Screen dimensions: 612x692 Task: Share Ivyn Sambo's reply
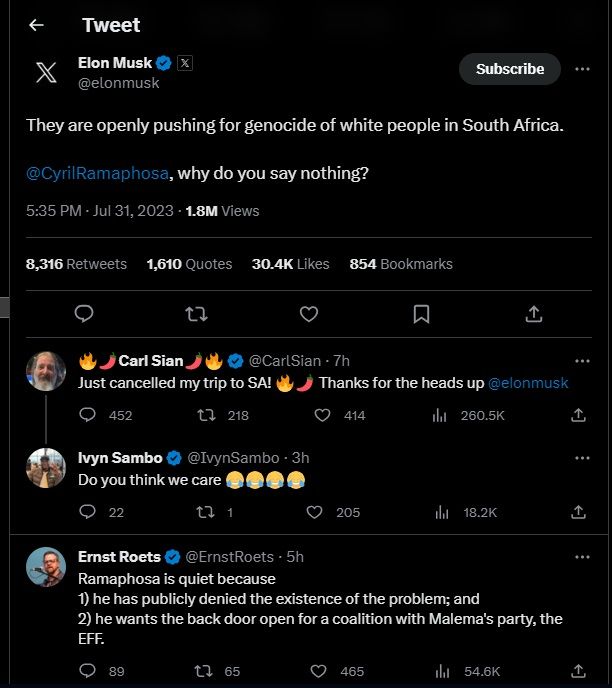(x=578, y=512)
